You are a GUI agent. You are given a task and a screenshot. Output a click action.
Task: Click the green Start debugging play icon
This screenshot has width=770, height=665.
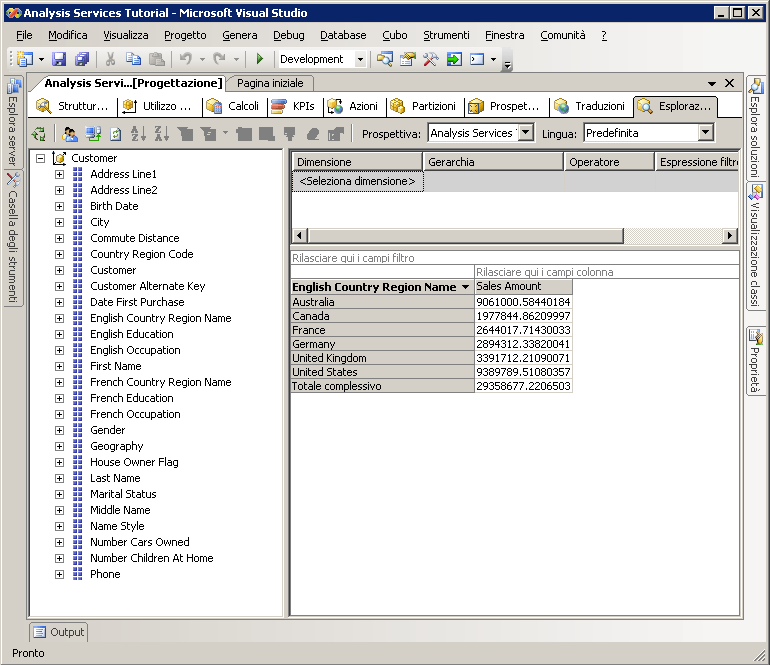tap(260, 59)
